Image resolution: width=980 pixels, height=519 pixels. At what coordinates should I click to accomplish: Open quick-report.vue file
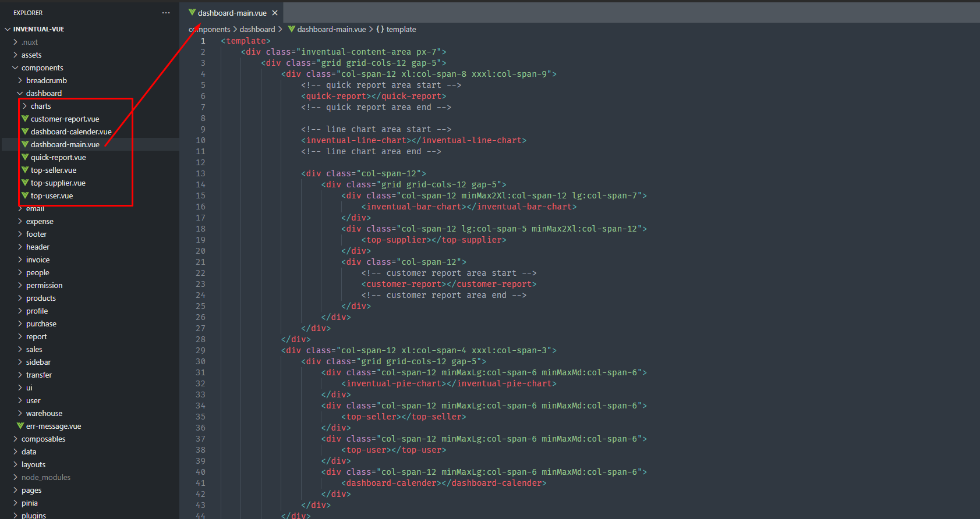58,157
